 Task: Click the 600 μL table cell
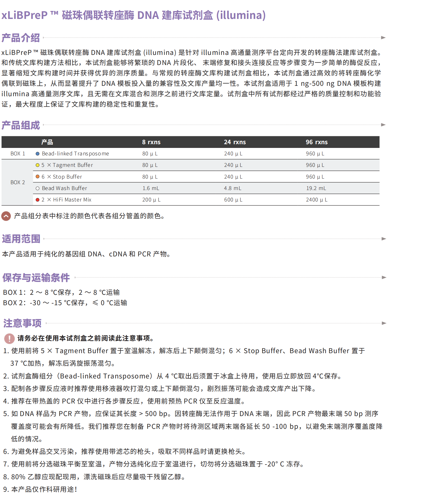tap(233, 200)
